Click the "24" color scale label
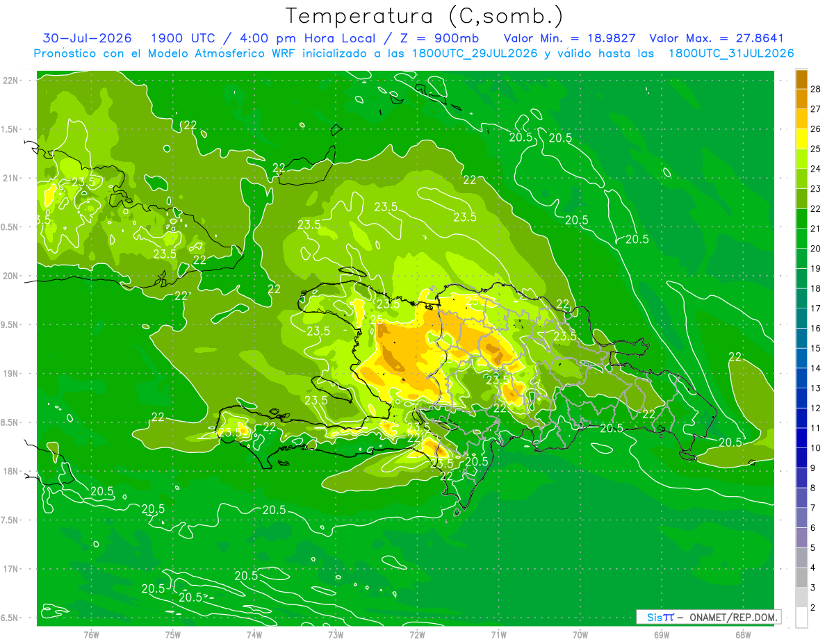The height and width of the screenshot is (644, 834). click(x=815, y=169)
